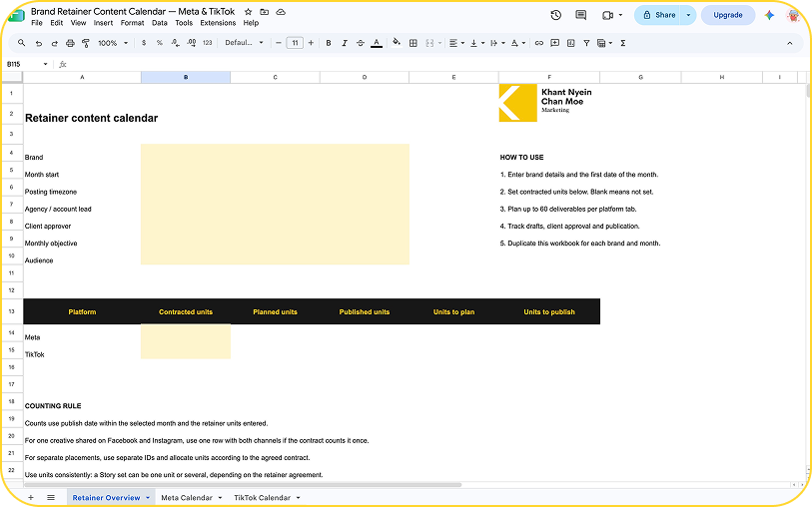Viewport: 812px width, 507px height.
Task: Open the horizontal align dropdown
Action: pos(456,43)
